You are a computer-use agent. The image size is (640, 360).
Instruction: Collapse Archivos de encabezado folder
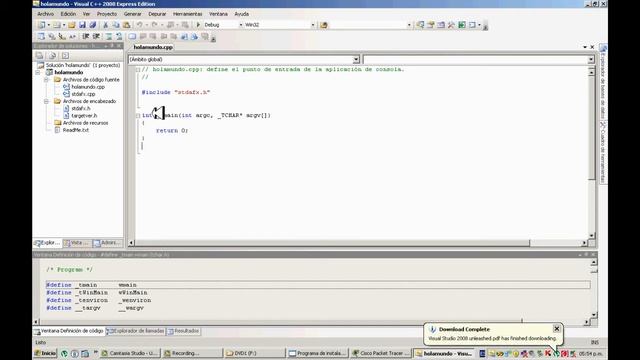point(47,101)
